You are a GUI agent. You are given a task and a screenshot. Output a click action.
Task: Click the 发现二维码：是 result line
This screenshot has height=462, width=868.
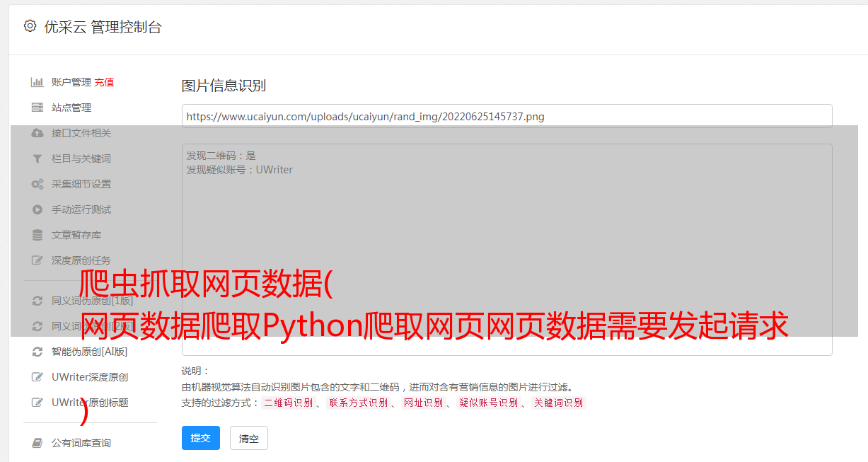tap(221, 156)
